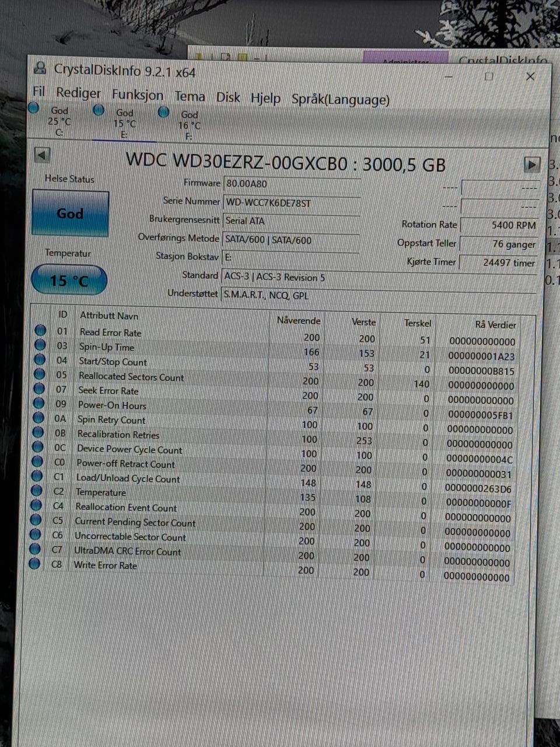Click raw value 000000001A23
Image resolution: width=560 pixels, height=747 pixels.
point(481,357)
